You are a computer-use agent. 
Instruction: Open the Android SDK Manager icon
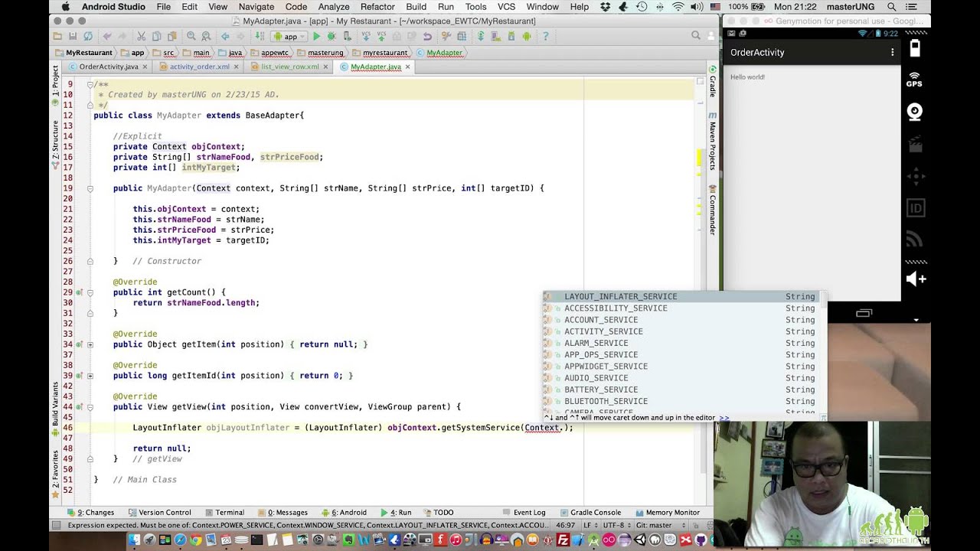point(511,36)
